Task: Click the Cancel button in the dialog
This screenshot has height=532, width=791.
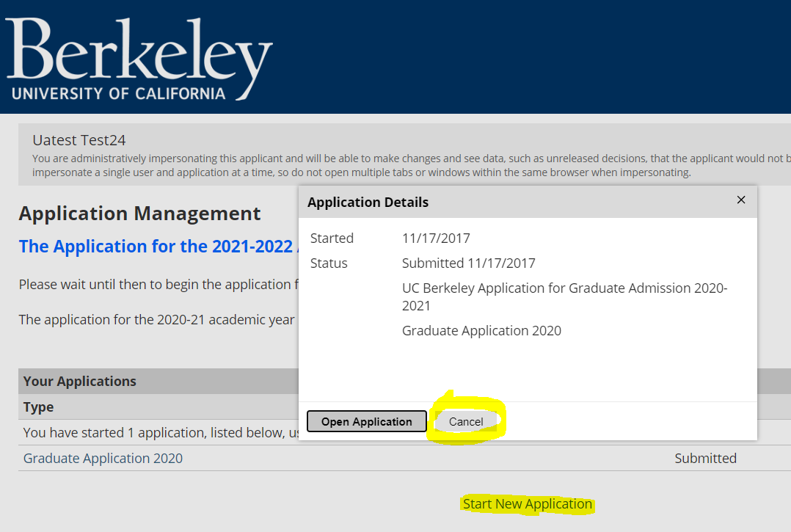Action: [466, 422]
